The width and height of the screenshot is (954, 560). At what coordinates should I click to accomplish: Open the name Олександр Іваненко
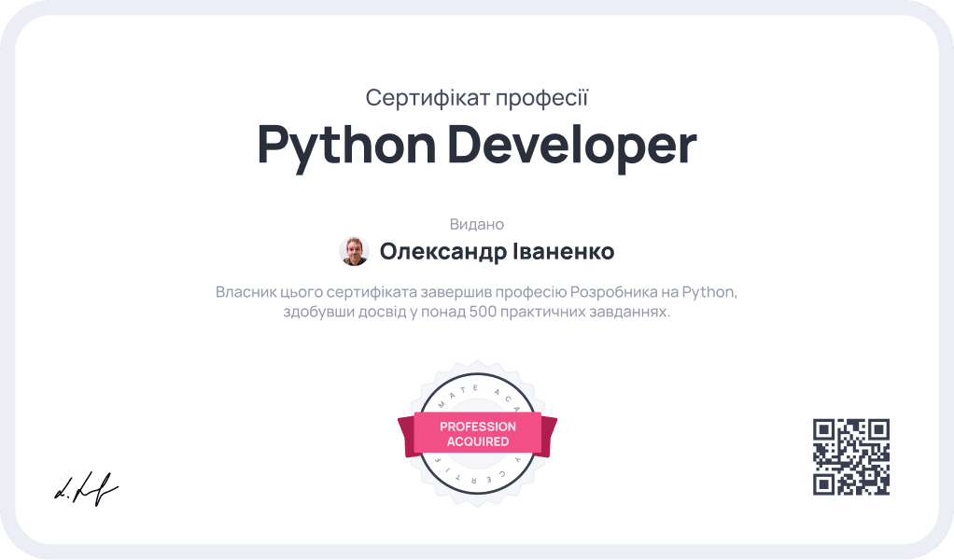[498, 250]
